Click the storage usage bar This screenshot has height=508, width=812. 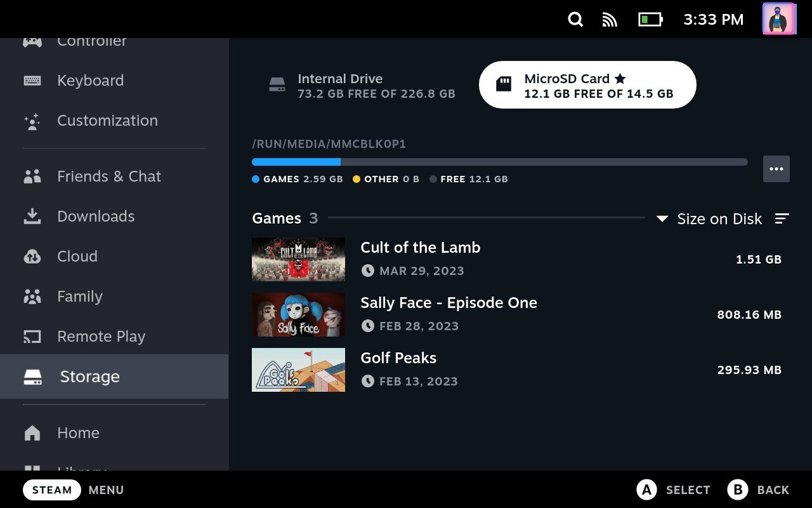(500, 162)
